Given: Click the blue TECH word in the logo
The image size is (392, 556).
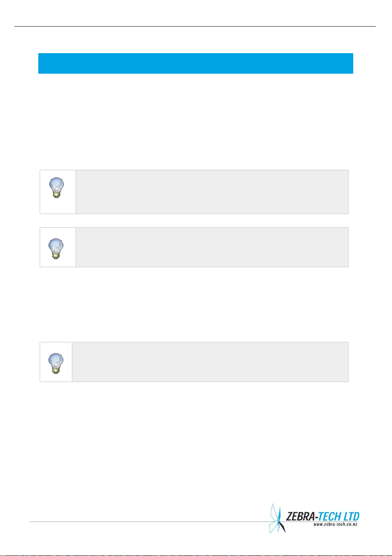Looking at the screenshot, I should tap(330, 516).
